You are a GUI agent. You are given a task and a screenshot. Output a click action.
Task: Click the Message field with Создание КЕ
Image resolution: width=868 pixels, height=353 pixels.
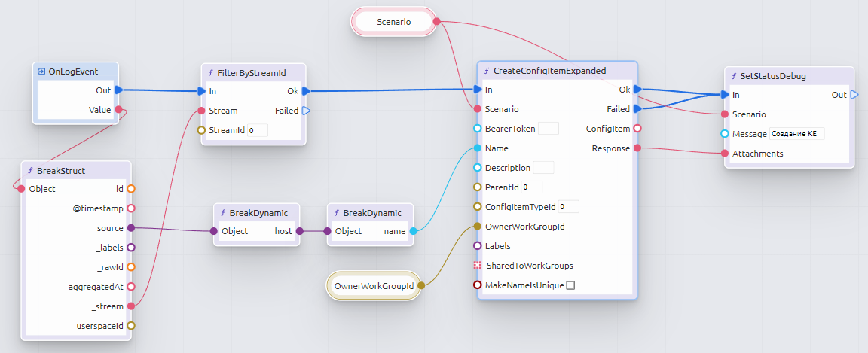(x=796, y=134)
